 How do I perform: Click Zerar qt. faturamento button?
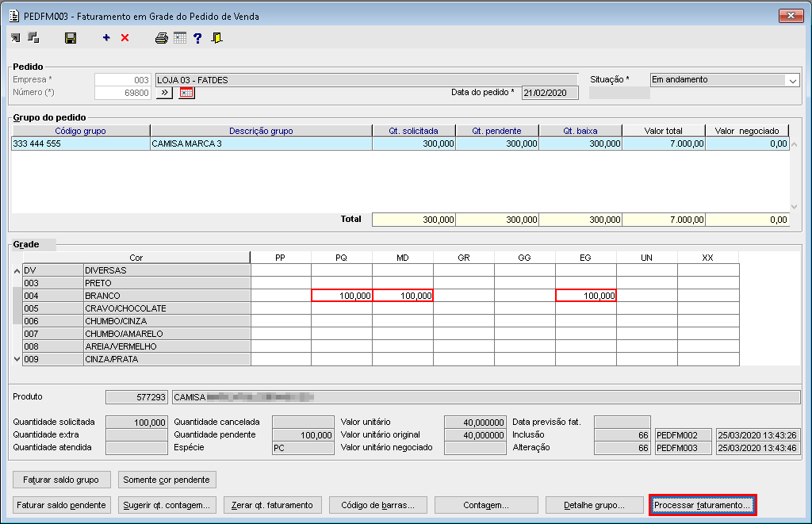pyautogui.click(x=272, y=505)
